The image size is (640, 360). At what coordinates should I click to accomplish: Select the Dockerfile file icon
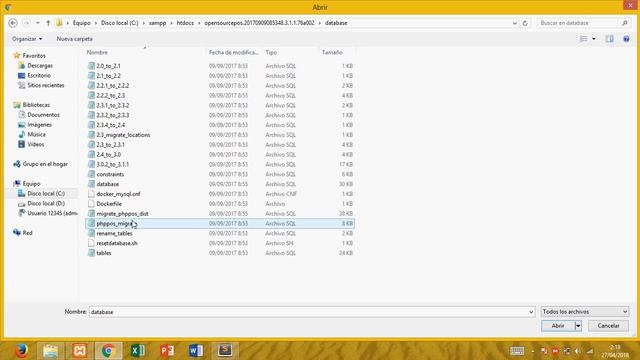[91, 204]
